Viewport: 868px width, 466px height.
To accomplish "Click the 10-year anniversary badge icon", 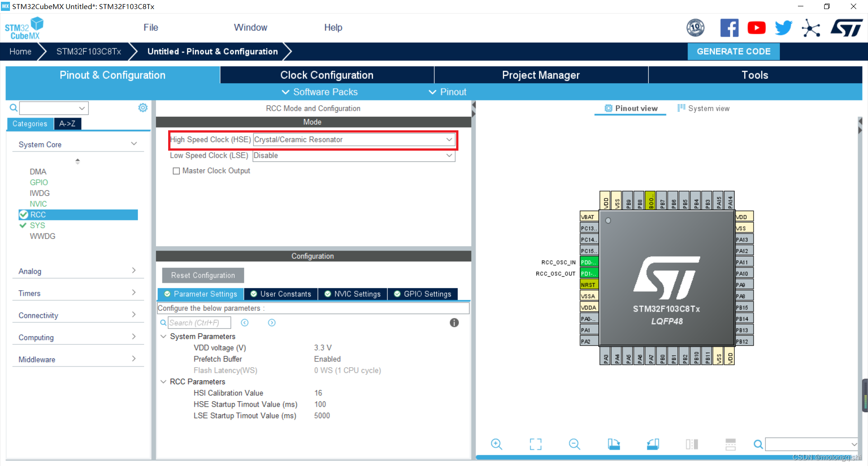I will click(x=695, y=28).
